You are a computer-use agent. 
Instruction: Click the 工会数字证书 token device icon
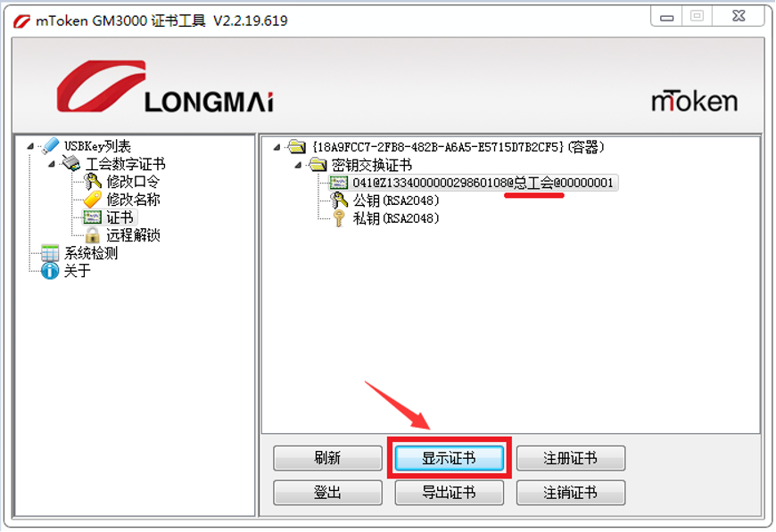pyautogui.click(x=70, y=163)
